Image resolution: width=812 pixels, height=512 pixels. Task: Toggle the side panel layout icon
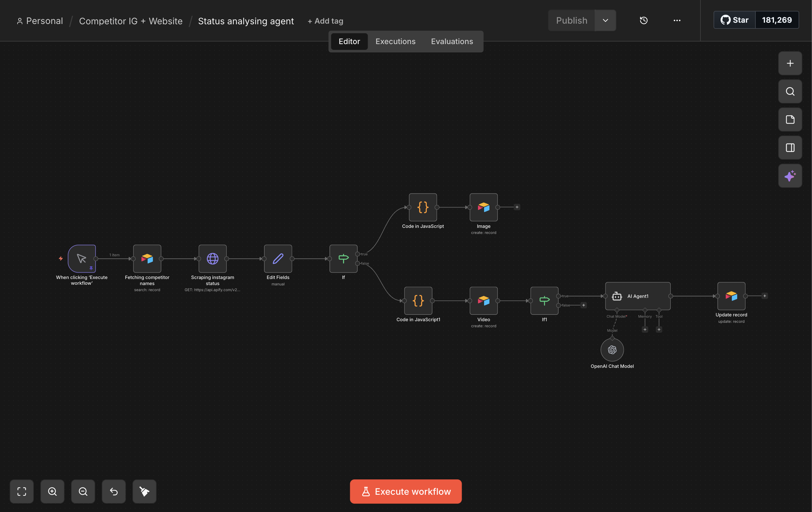pos(790,148)
